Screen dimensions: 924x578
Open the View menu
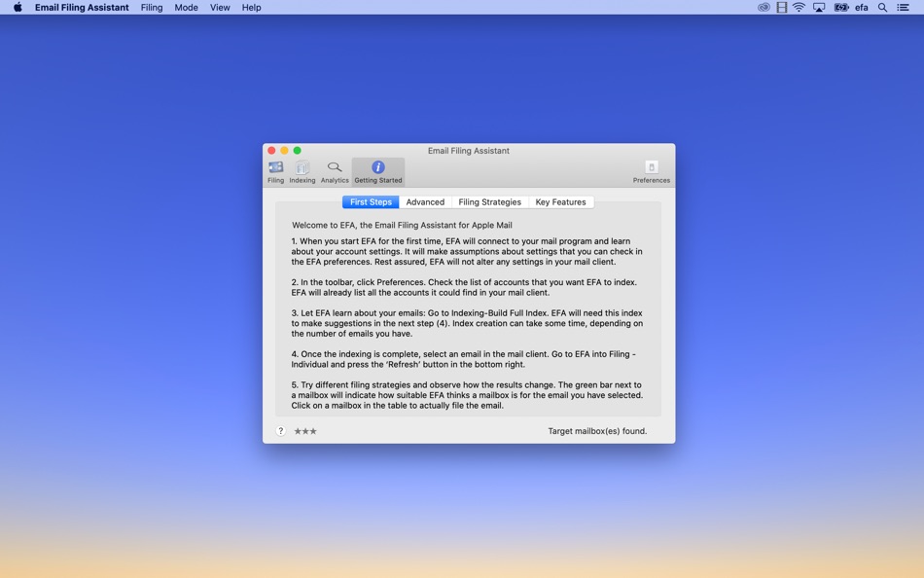coord(220,7)
